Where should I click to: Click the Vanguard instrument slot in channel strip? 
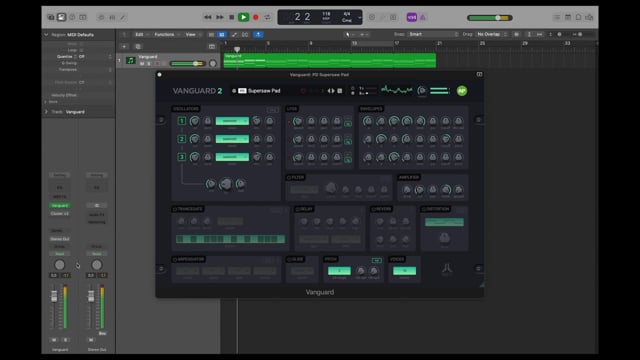tap(60, 205)
